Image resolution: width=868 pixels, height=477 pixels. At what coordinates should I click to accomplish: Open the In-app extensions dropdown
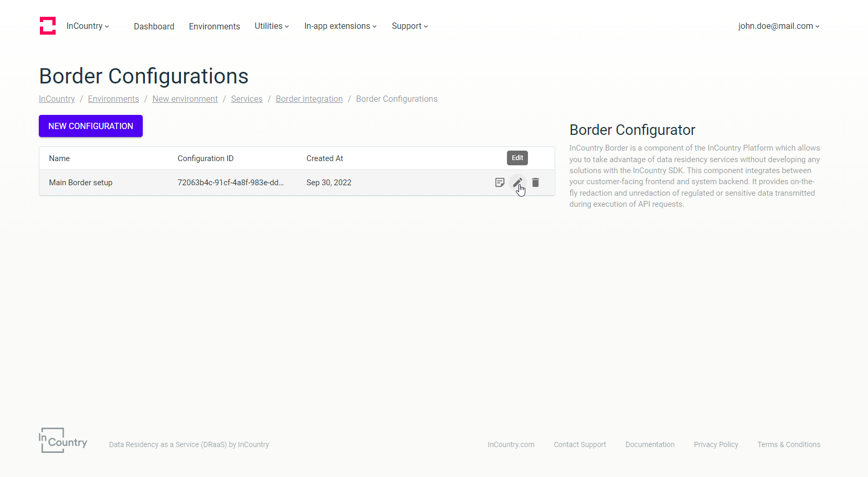[x=341, y=26]
